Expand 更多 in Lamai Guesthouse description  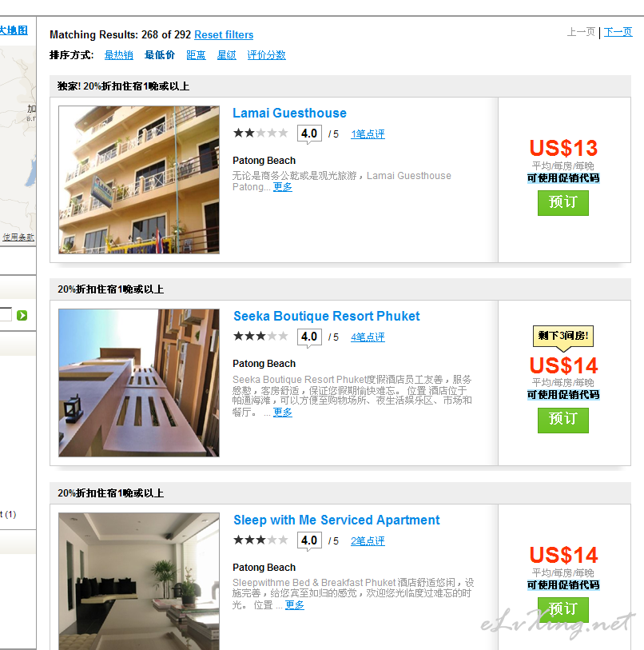coord(283,187)
